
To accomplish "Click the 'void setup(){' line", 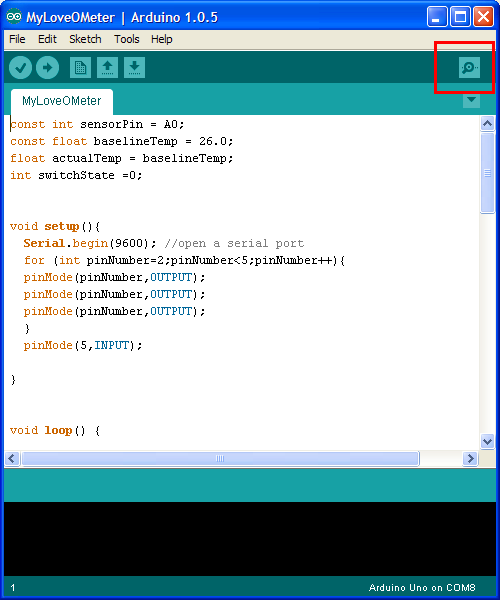I will point(55,226).
